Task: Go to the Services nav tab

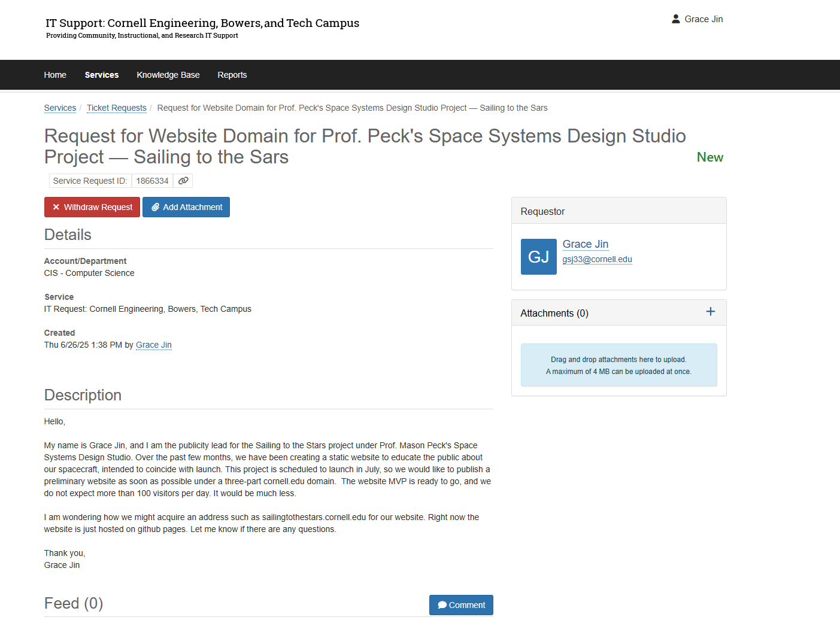Action: coord(102,75)
